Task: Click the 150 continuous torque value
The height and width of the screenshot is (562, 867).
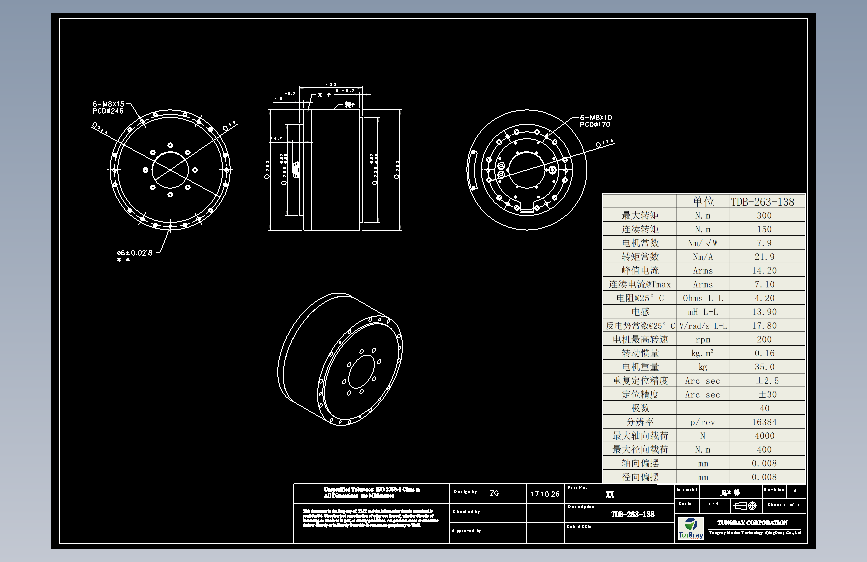Action: (x=764, y=229)
